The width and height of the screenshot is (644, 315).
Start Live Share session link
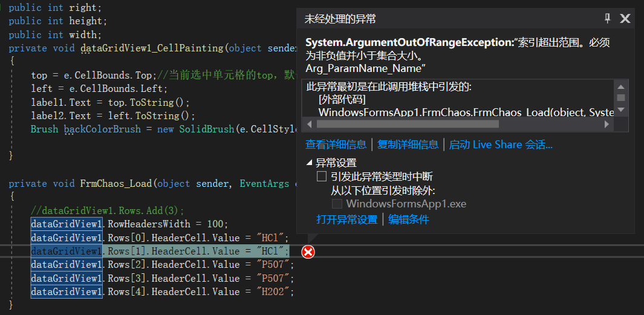pos(501,144)
